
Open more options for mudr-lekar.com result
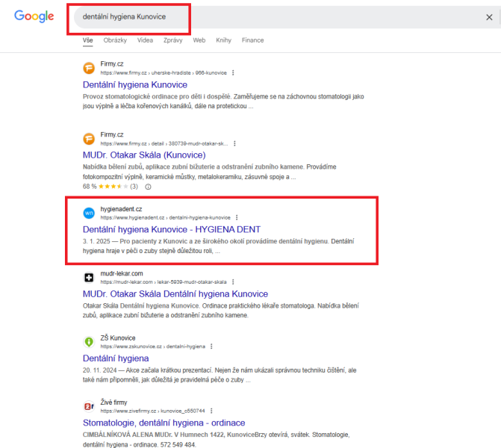point(233,281)
